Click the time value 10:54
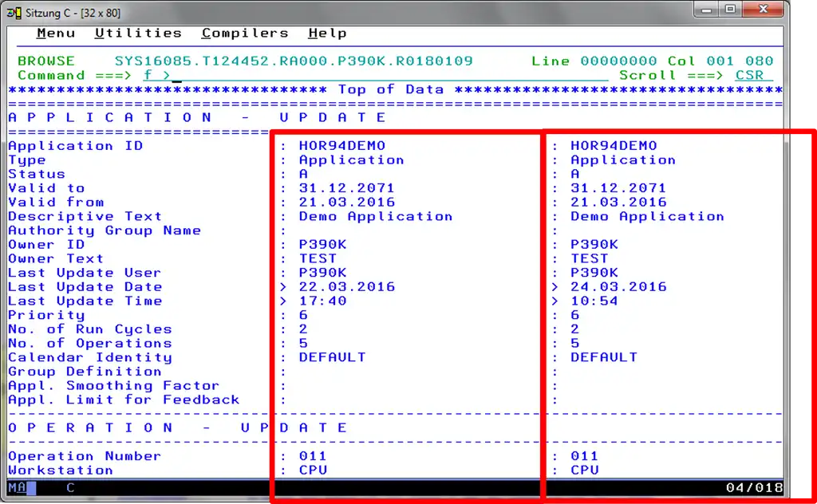This screenshot has height=504, width=817. tap(594, 301)
